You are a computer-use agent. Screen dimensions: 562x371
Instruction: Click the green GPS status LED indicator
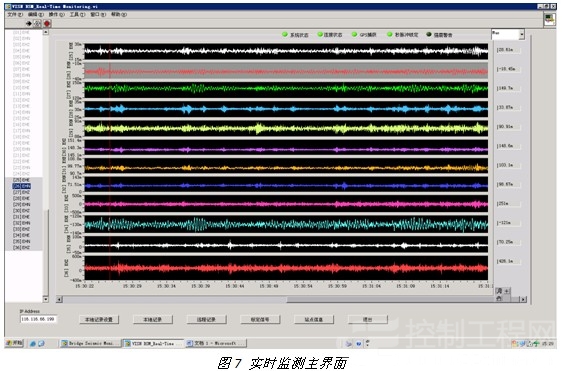[354, 34]
